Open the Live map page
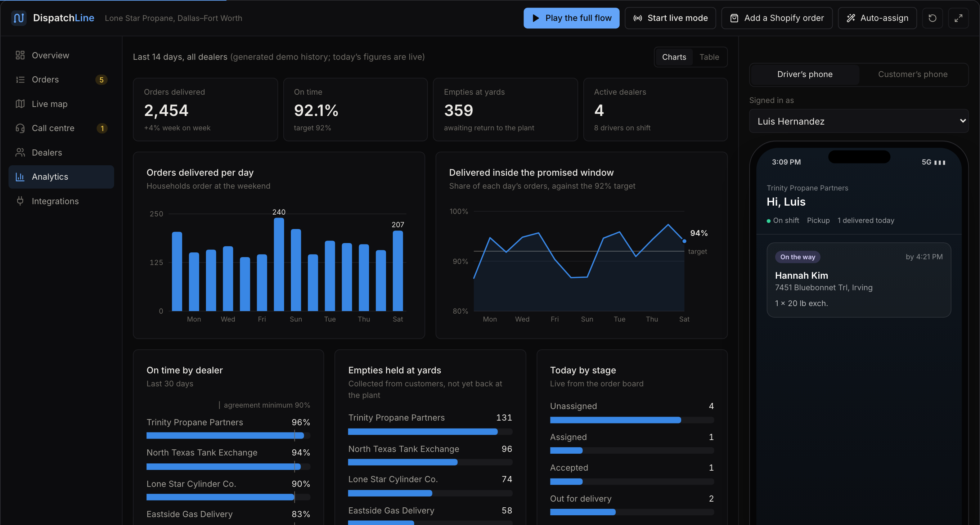 pyautogui.click(x=61, y=104)
